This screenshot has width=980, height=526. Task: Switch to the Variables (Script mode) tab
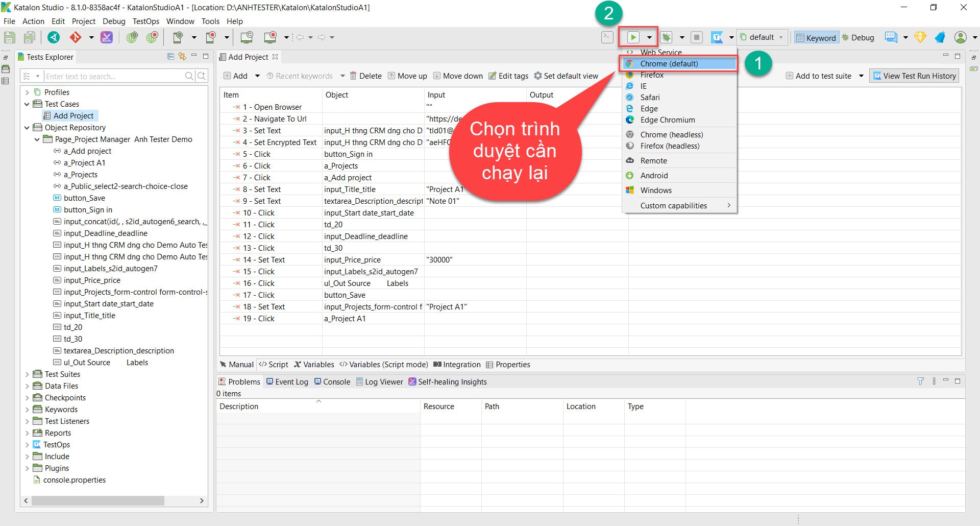[384, 365]
